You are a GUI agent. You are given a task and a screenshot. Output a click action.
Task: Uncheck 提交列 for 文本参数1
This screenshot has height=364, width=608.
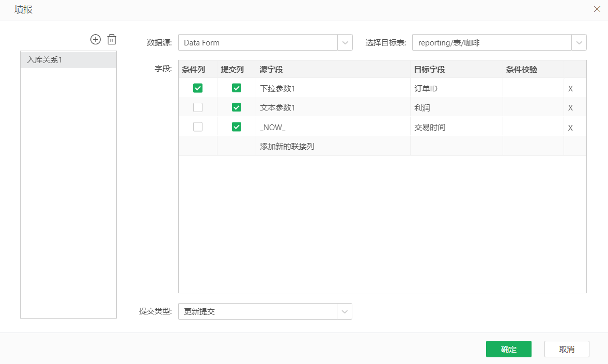[x=237, y=107]
